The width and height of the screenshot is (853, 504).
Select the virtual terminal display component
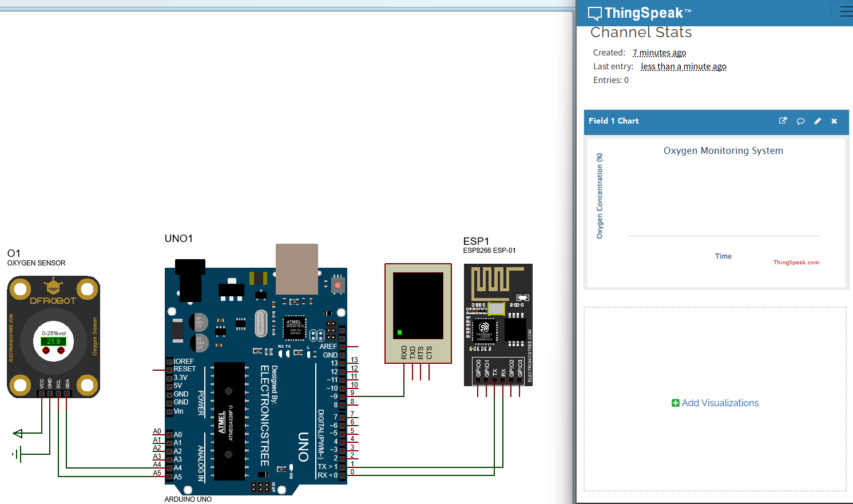(418, 312)
